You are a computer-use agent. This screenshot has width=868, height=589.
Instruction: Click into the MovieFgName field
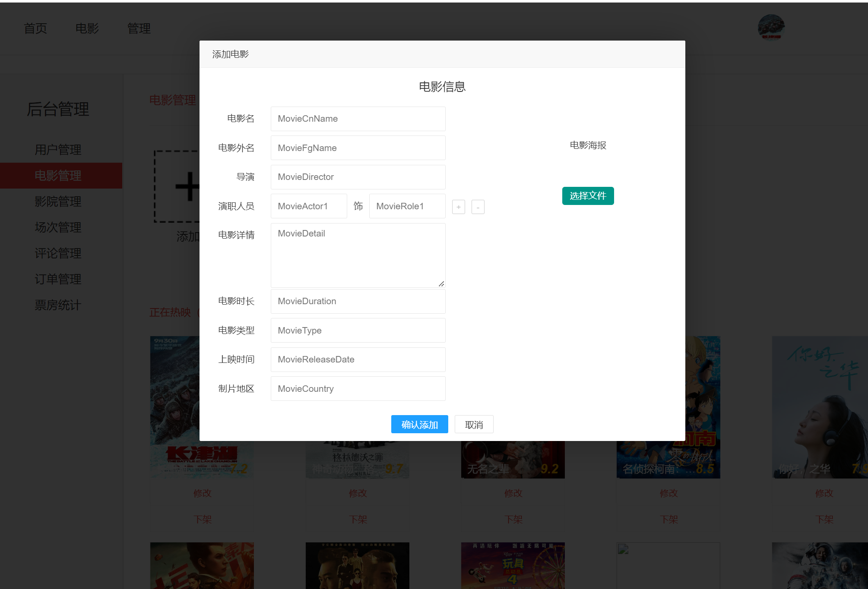358,148
